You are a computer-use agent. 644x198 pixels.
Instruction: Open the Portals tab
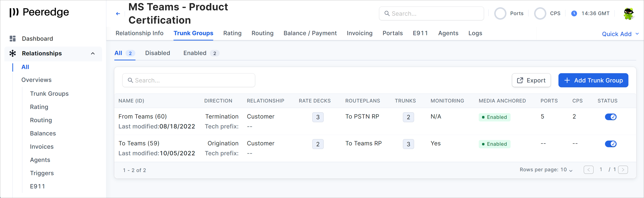coord(392,33)
